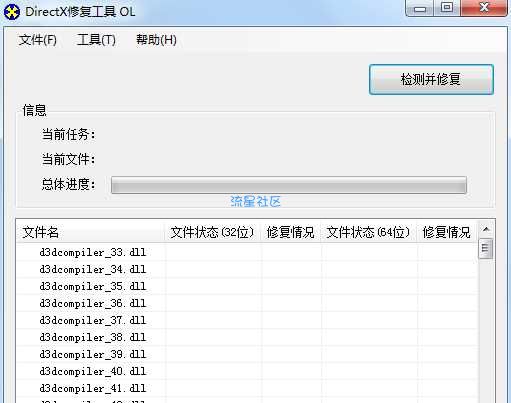Image resolution: width=511 pixels, height=403 pixels.
Task: Click the list scrollbar up arrow
Action: [486, 229]
